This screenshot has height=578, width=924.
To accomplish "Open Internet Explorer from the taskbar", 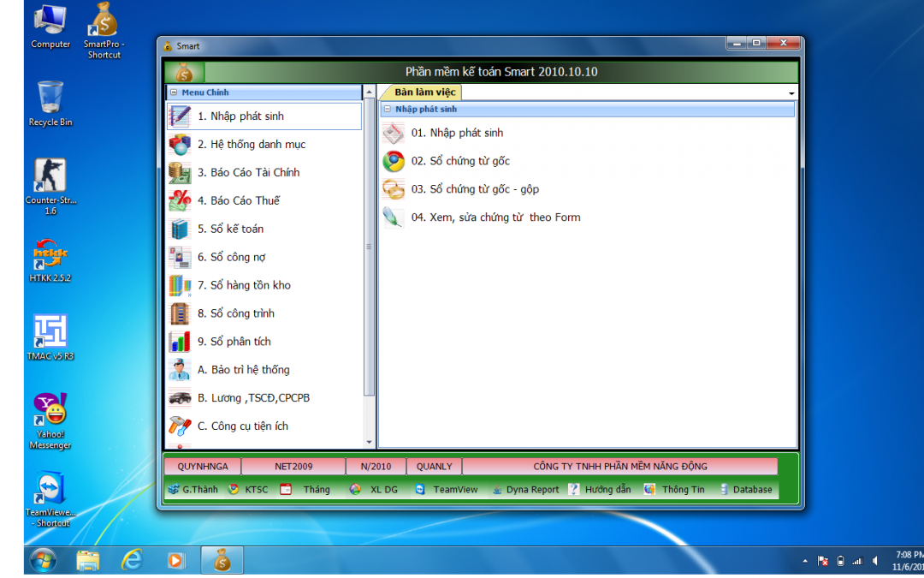I will tap(132, 560).
